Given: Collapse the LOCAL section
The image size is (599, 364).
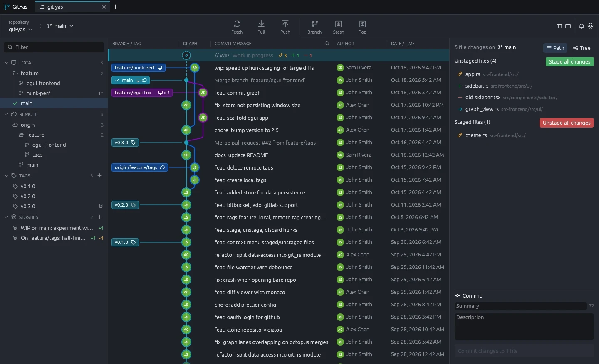Looking at the screenshot, I should pos(7,63).
